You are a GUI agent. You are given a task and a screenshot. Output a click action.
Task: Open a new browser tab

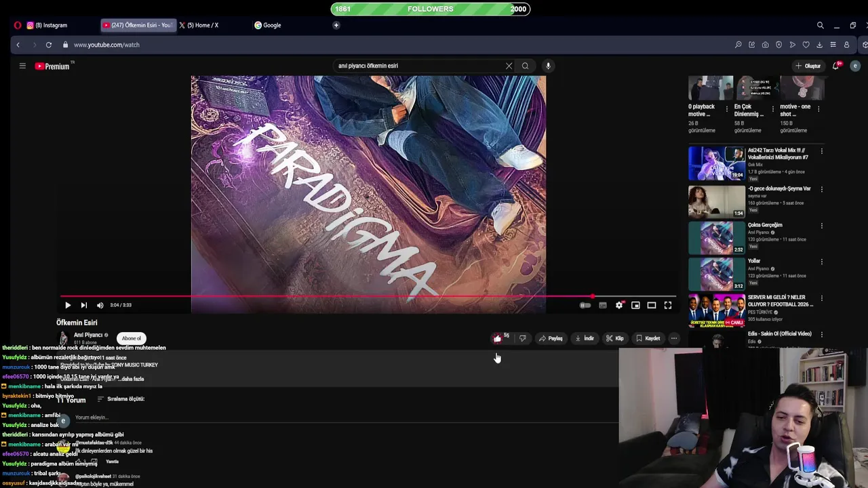pyautogui.click(x=336, y=25)
